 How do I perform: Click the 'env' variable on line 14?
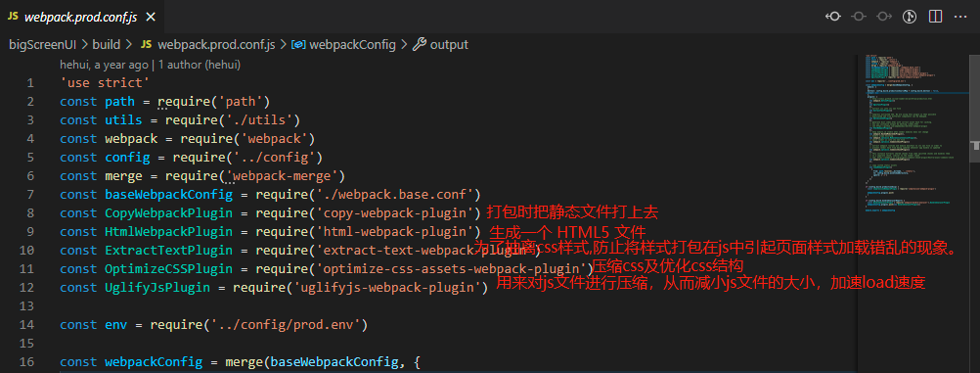116,325
